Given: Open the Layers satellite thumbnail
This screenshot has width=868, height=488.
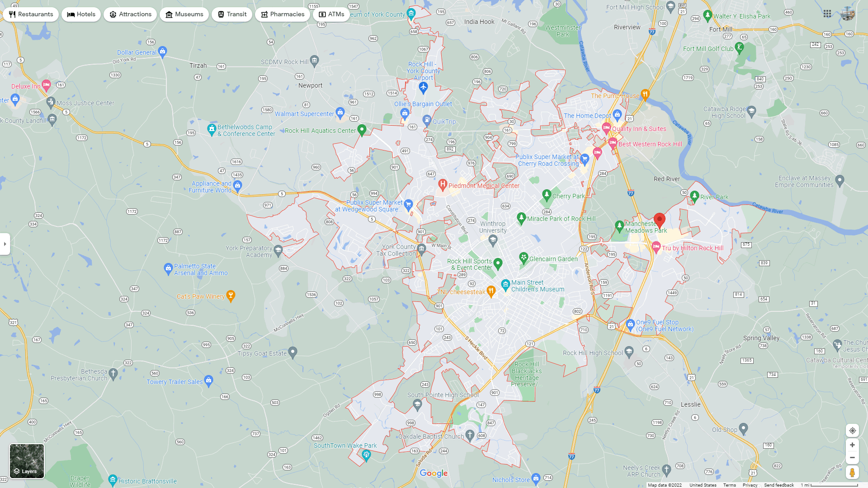Looking at the screenshot, I should 27,461.
